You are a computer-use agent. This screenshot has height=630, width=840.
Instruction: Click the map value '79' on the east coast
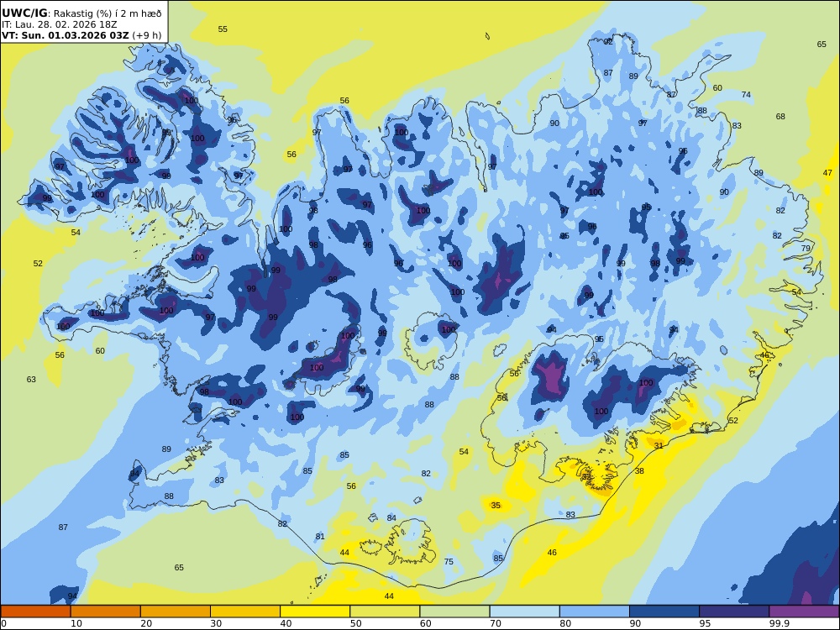(x=806, y=248)
